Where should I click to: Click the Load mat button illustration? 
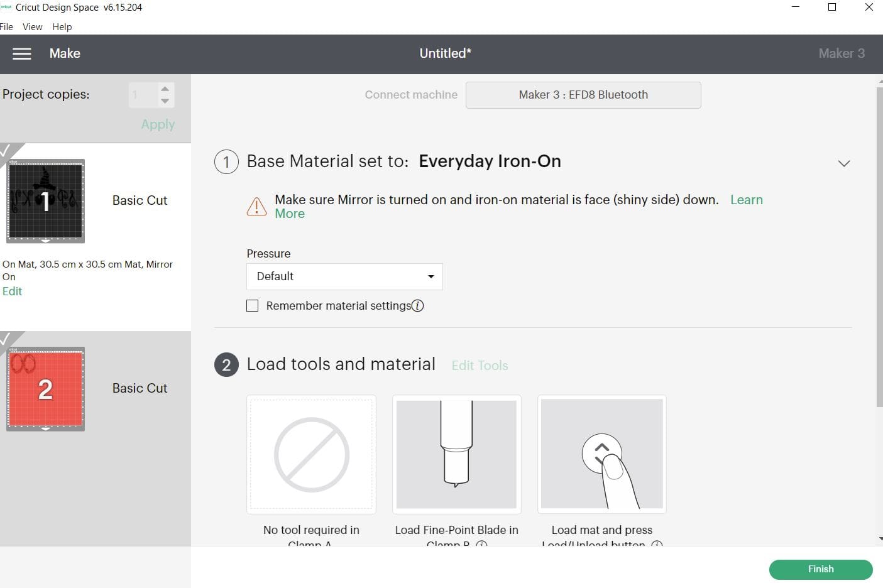click(602, 454)
